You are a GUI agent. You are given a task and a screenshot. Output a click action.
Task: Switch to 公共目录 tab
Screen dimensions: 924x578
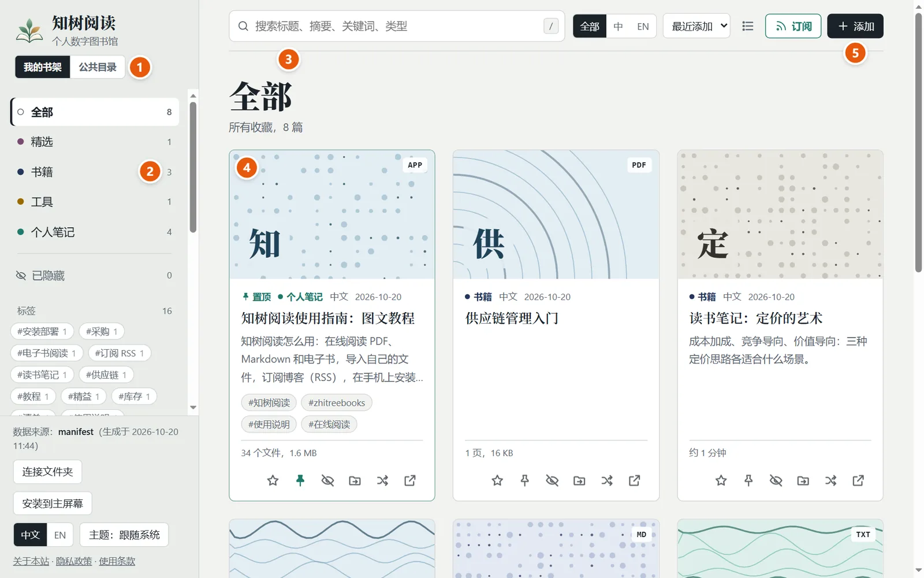(98, 67)
